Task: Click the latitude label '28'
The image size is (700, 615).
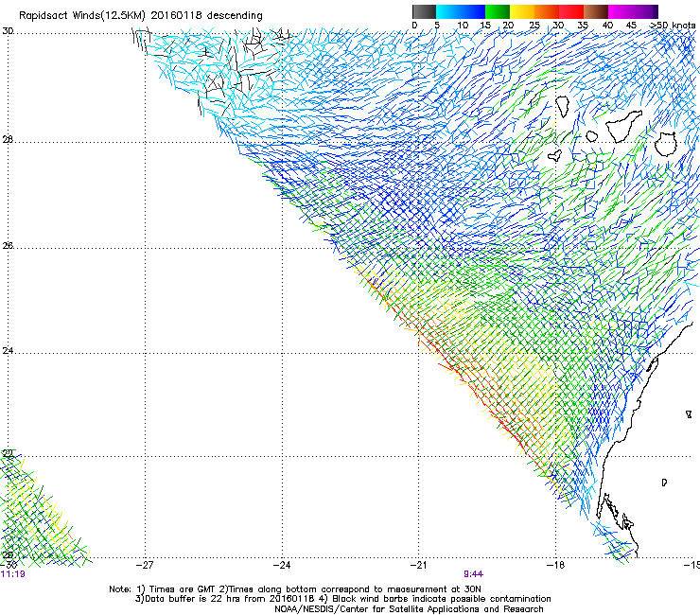Action: coord(8,140)
